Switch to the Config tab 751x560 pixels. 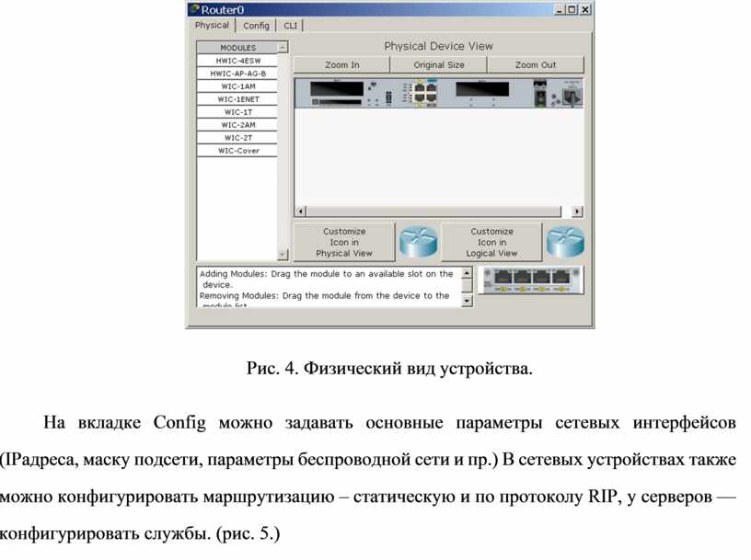(257, 26)
